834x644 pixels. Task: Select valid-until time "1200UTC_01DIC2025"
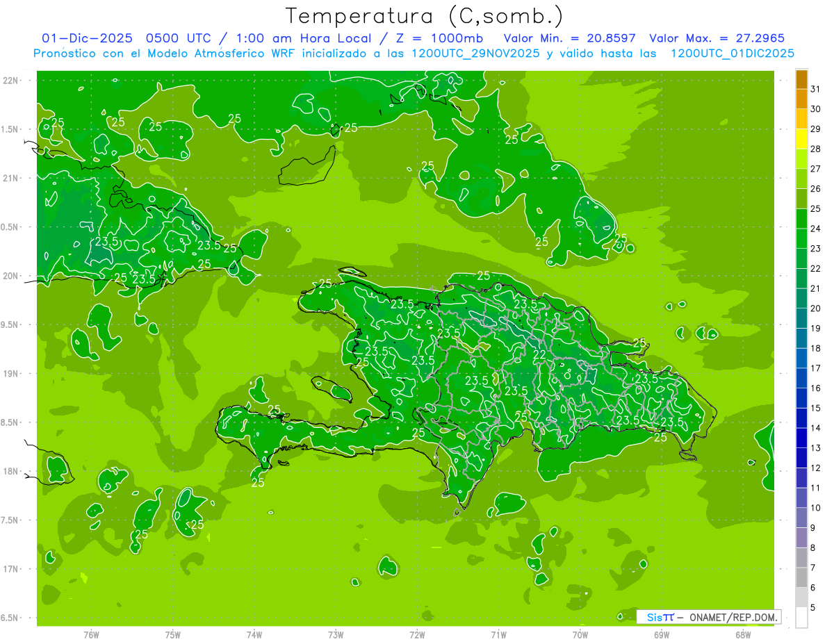733,53
